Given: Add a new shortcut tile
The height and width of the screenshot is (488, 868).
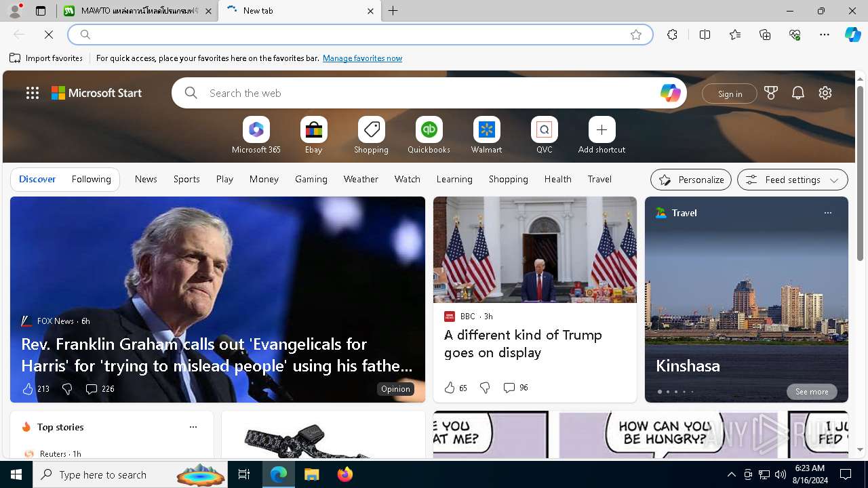Looking at the screenshot, I should [x=601, y=136].
